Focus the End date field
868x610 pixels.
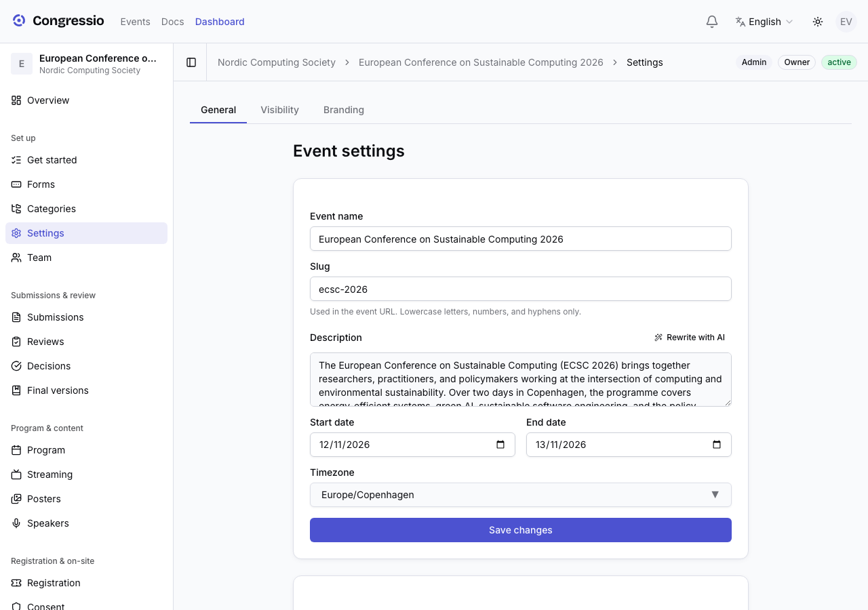(x=629, y=445)
